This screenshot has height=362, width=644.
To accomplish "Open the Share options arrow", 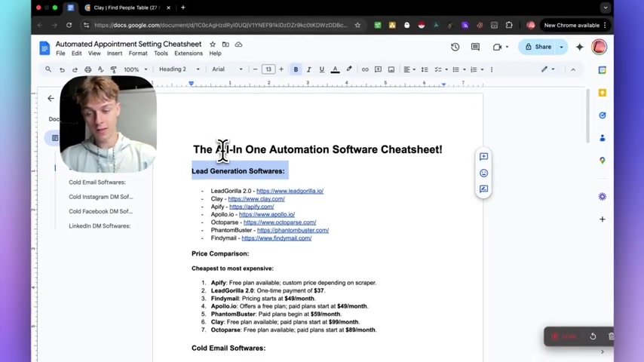I will coord(562,47).
